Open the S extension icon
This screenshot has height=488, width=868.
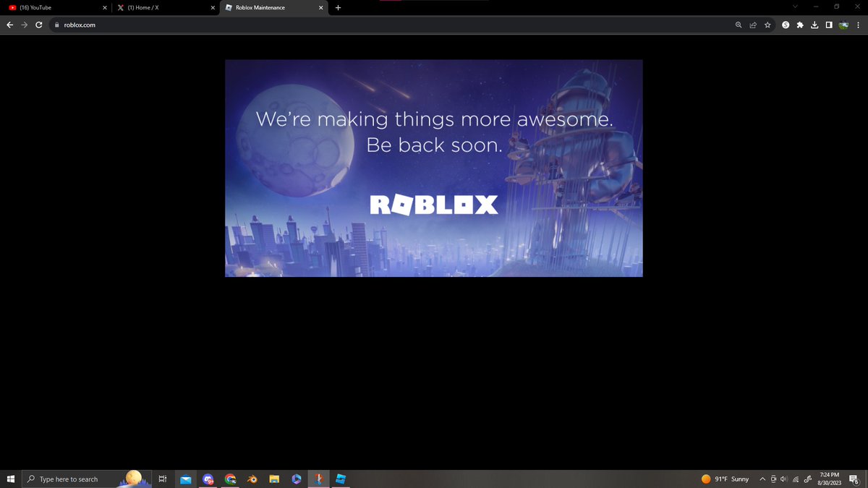(x=786, y=25)
